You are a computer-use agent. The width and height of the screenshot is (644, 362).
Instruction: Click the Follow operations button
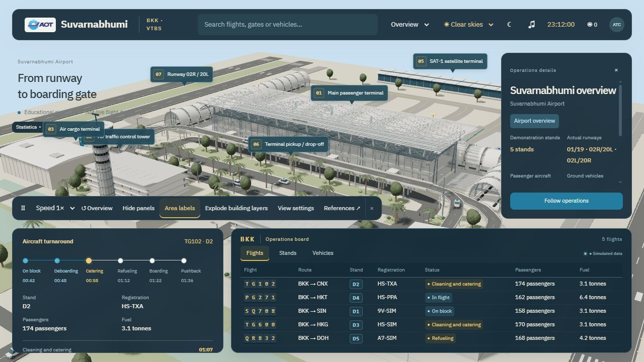567,201
